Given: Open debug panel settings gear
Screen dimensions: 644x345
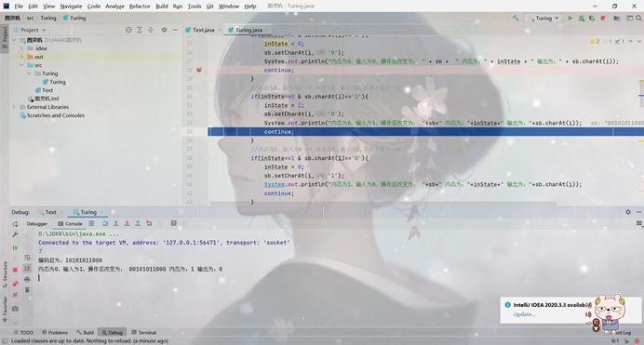Looking at the screenshot, I should click(628, 212).
